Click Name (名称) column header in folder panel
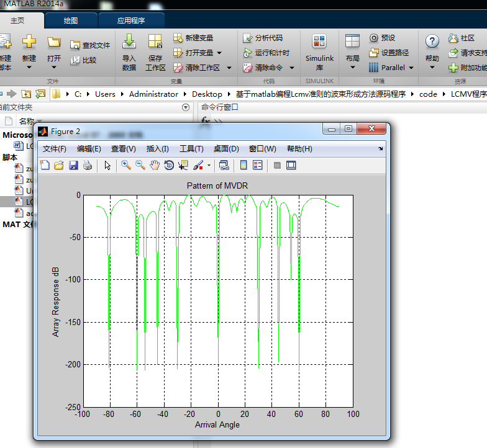This screenshot has height=448, width=487. coord(27,121)
